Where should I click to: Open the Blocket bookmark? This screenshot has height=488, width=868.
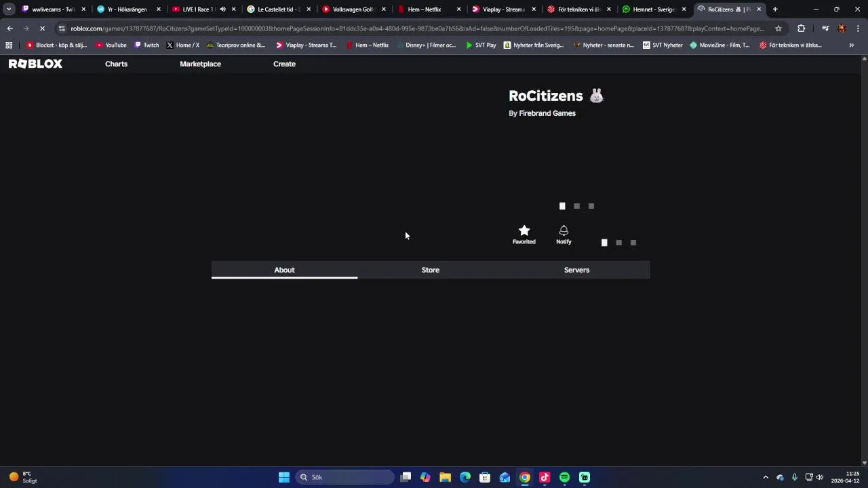[56, 45]
